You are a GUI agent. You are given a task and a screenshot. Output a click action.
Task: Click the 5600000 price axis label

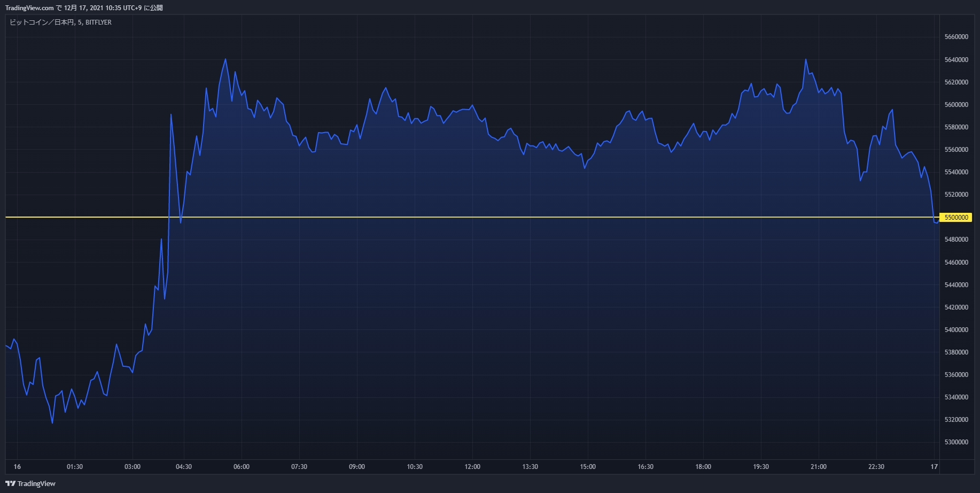[956, 104]
